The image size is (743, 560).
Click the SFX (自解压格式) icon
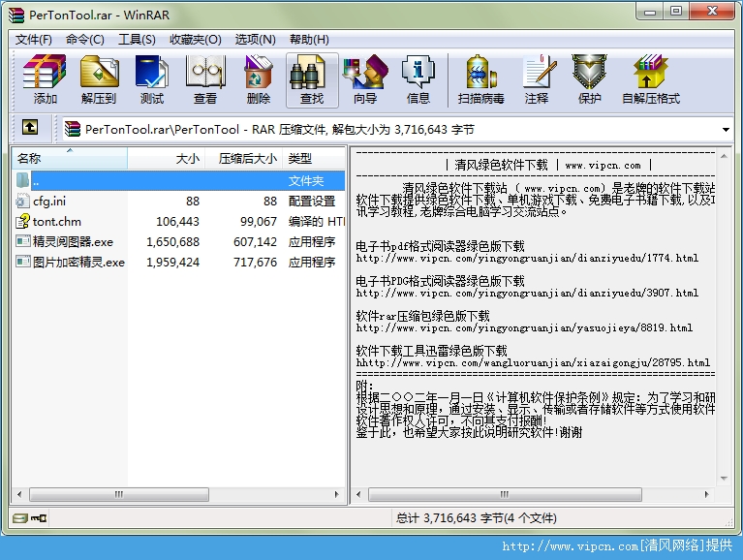[x=650, y=72]
